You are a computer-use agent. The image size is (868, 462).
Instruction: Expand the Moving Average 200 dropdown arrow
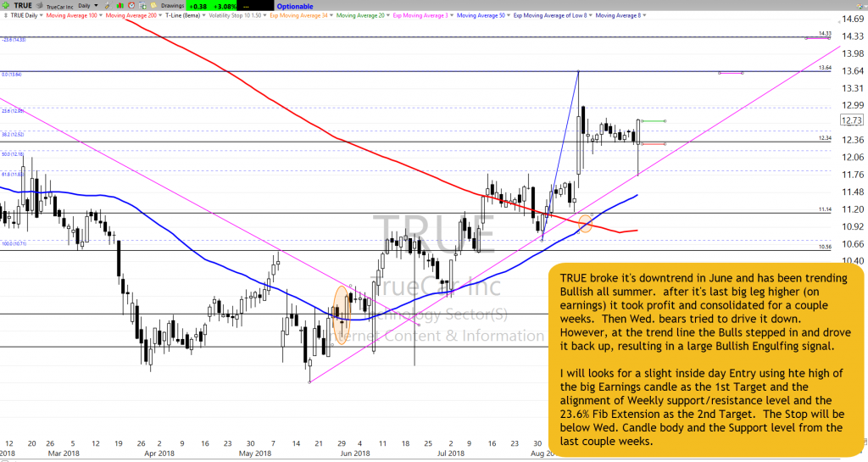160,15
